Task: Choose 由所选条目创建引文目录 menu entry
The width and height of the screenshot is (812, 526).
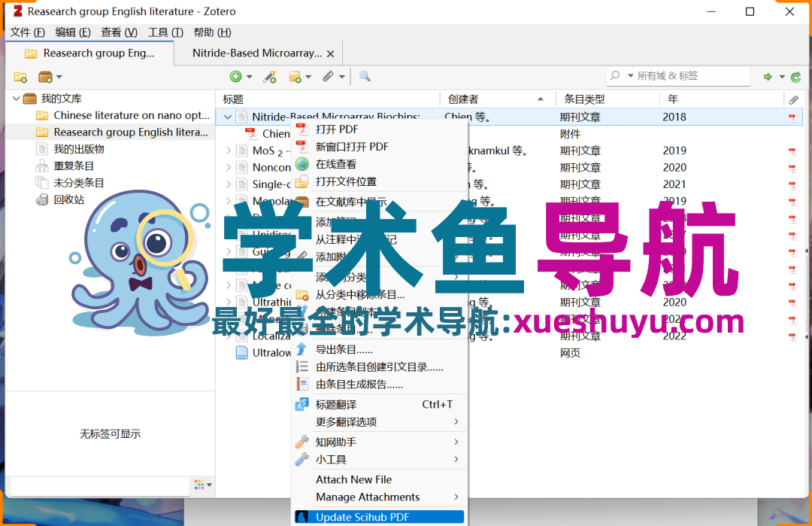Action: [x=380, y=367]
